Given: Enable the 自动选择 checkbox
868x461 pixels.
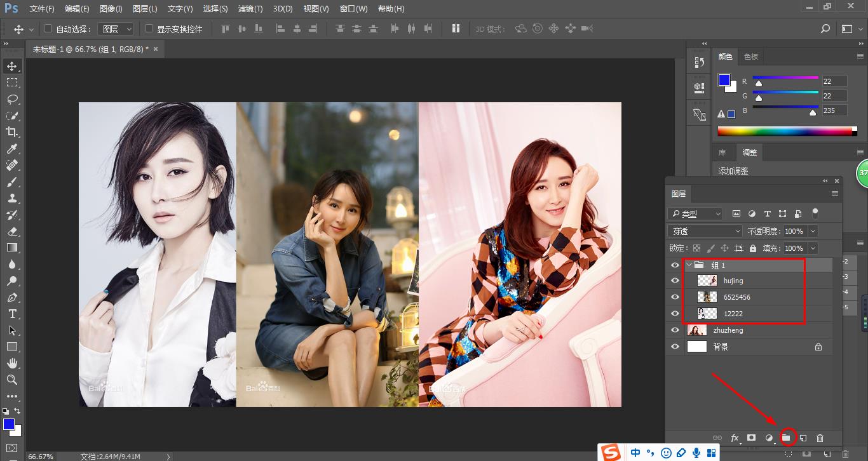Looking at the screenshot, I should (48, 29).
